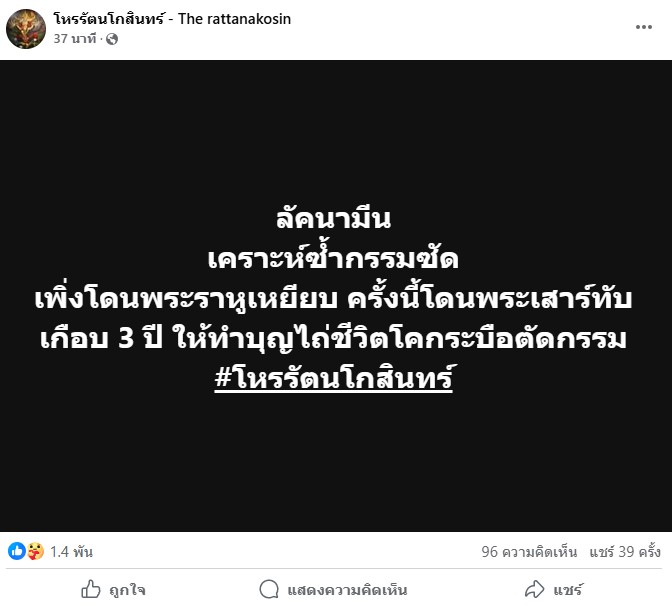The height and width of the screenshot is (606, 672).
Task: View the แชร์ 39 ครั้ง shares list
Action: (625, 552)
